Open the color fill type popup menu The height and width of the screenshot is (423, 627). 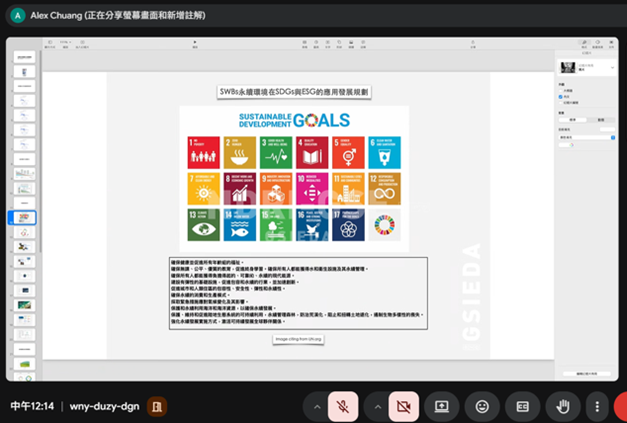(x=587, y=137)
